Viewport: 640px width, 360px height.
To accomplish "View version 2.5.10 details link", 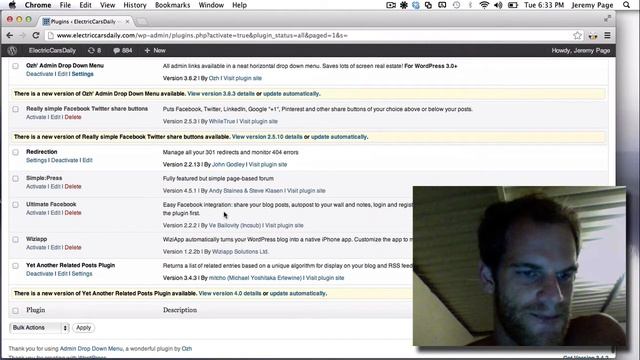I will [267, 137].
